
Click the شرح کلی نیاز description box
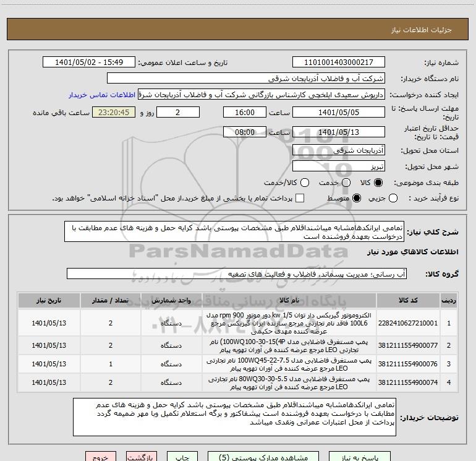(x=234, y=232)
